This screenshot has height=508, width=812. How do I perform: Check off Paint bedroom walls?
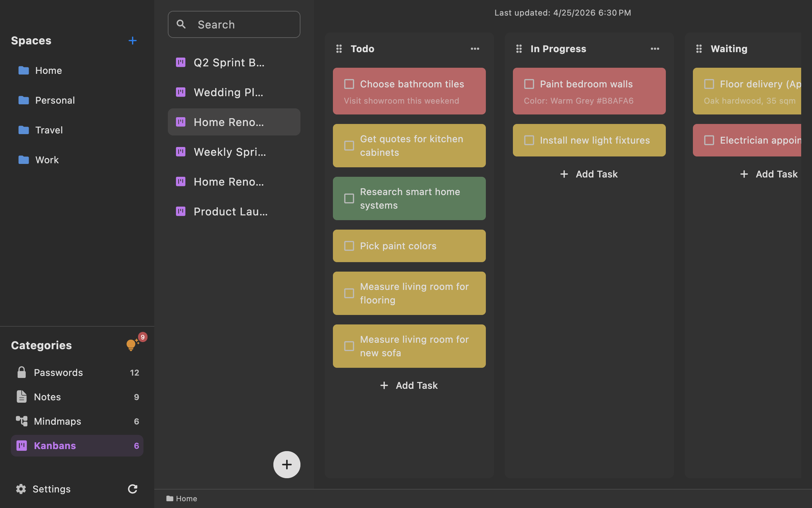pos(529,84)
